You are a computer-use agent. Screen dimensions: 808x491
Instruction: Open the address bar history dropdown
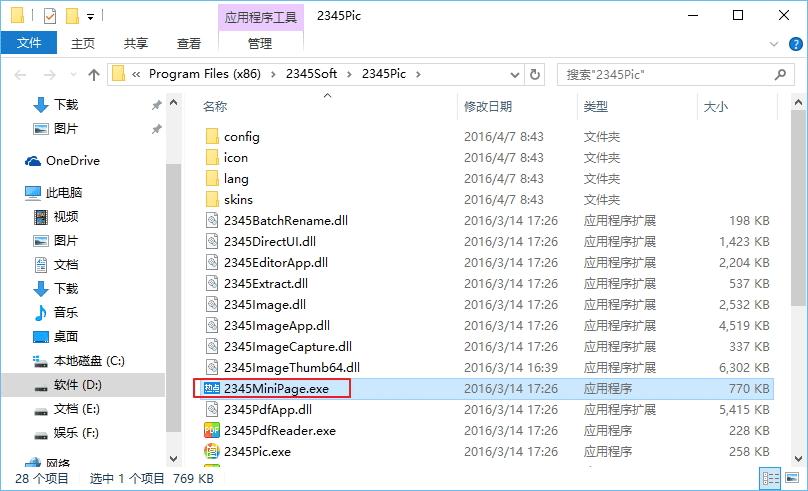pos(514,75)
